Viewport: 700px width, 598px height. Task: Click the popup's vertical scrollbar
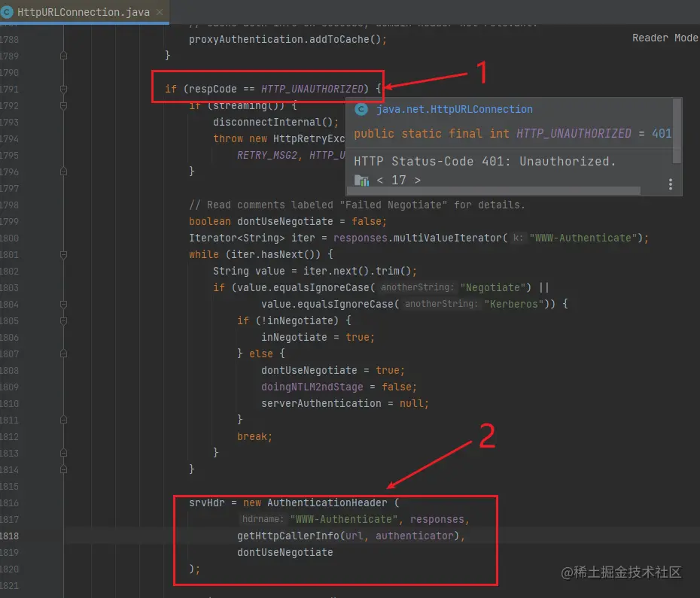click(677, 131)
